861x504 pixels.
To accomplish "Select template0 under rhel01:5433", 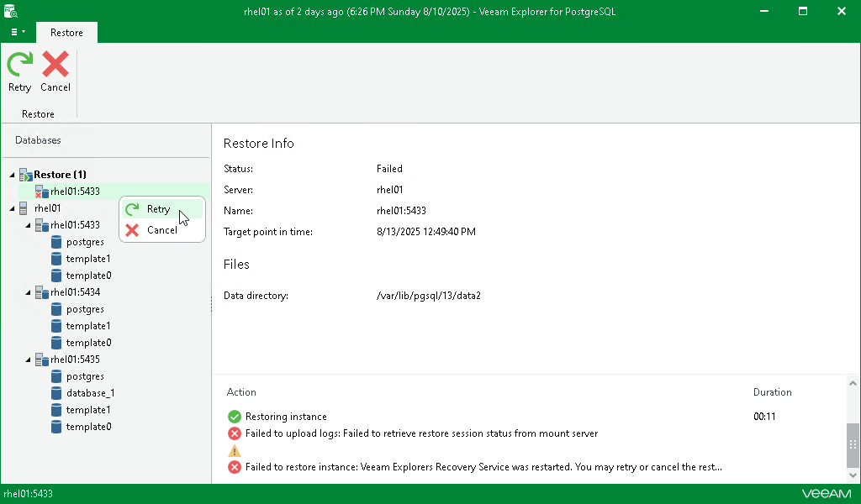I will [87, 275].
